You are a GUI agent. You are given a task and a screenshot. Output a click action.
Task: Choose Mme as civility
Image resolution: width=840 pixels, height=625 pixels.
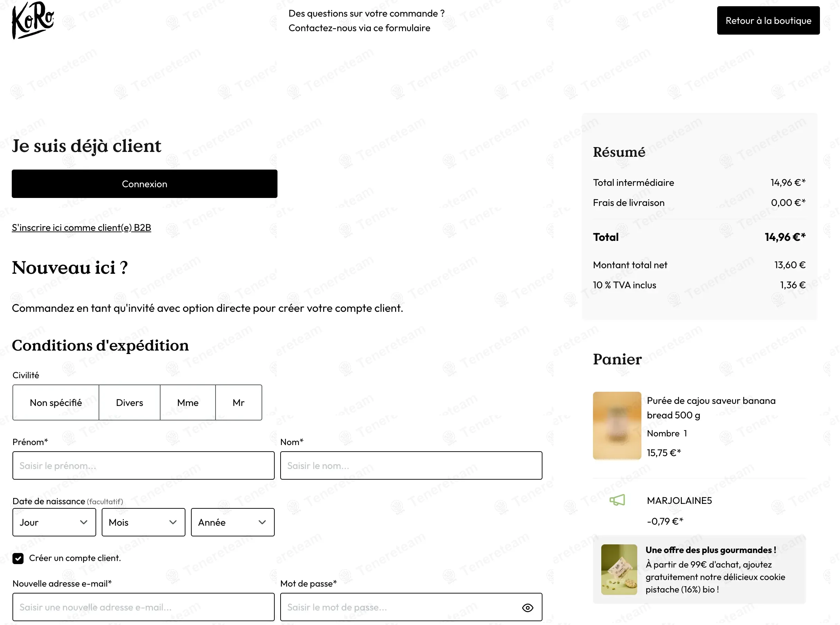tap(188, 402)
